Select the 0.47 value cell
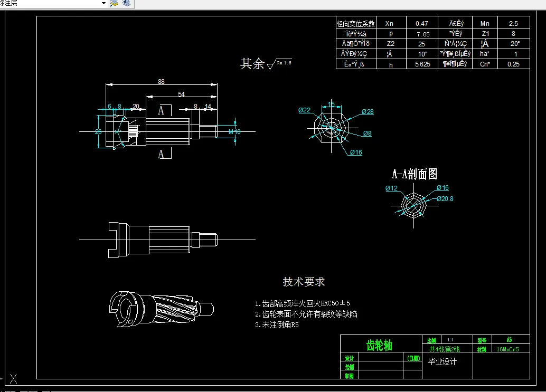This screenshot has height=392, width=546. coord(422,24)
